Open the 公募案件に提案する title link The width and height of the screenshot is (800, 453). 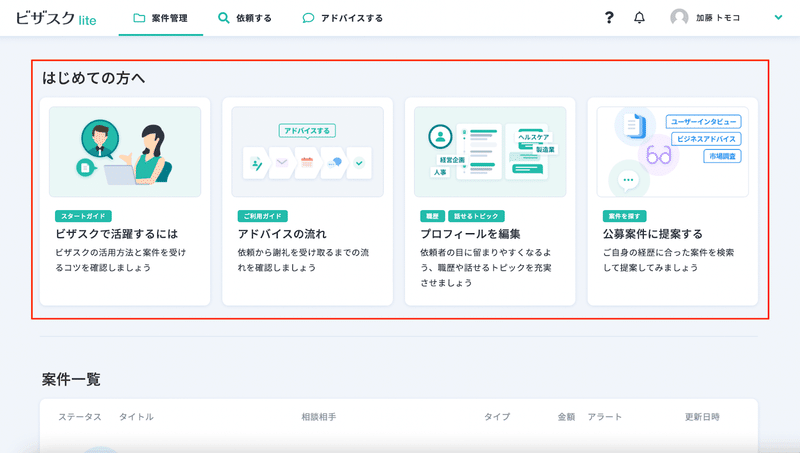[x=653, y=234]
